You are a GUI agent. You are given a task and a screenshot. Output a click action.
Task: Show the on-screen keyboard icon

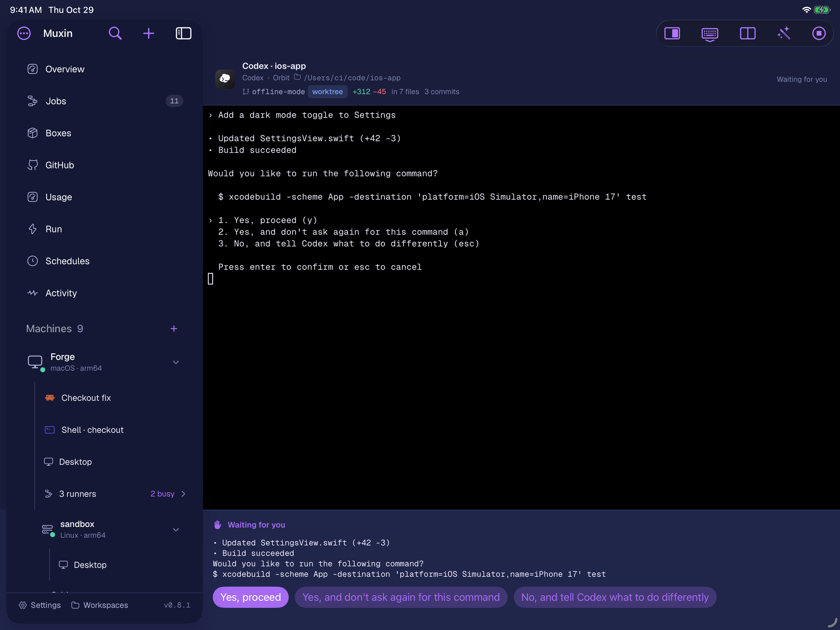[x=709, y=34]
